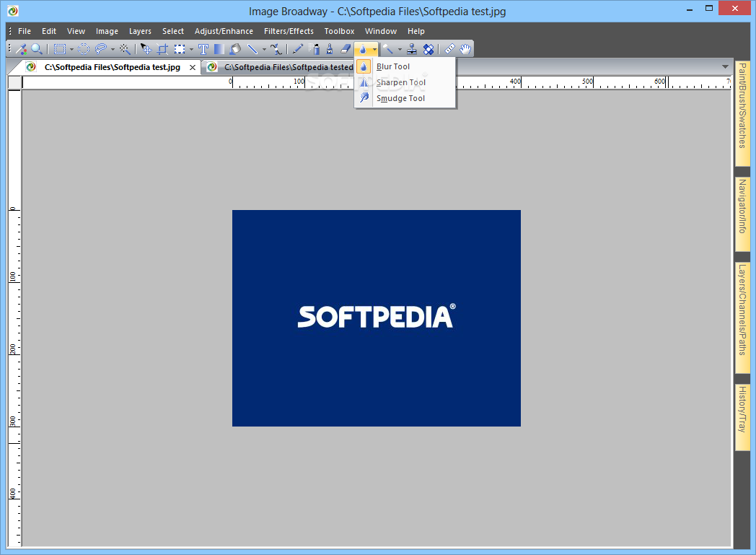
Task: Select the Crop tool
Action: (162, 48)
